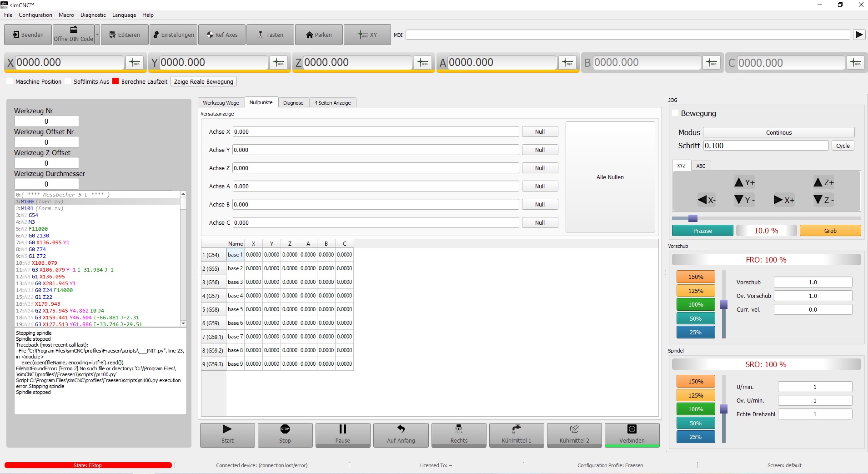Toggle the Softlimits Aus checkbox
Image resolution: width=868 pixels, height=474 pixels.
[x=68, y=81]
